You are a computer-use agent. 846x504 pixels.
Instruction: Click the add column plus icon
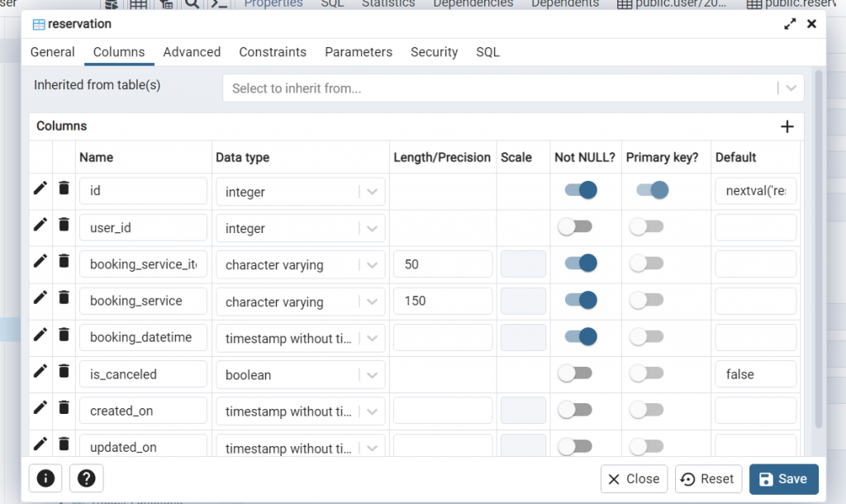[x=787, y=126]
